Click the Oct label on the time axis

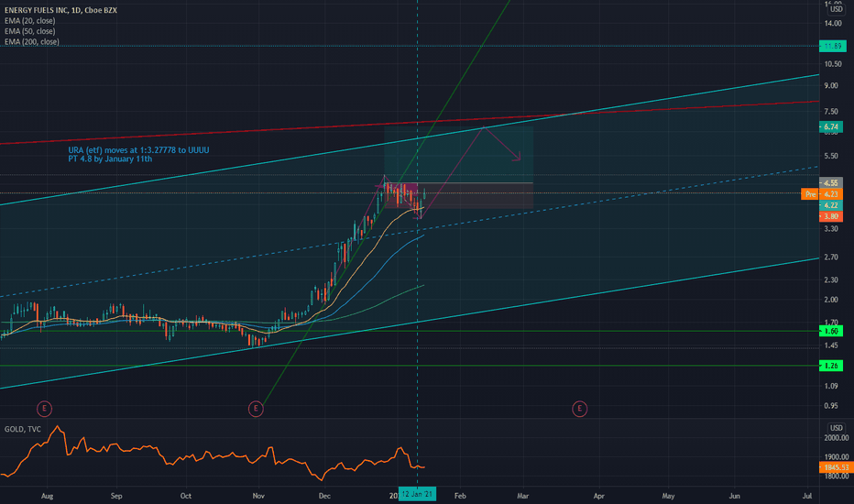coord(186,496)
